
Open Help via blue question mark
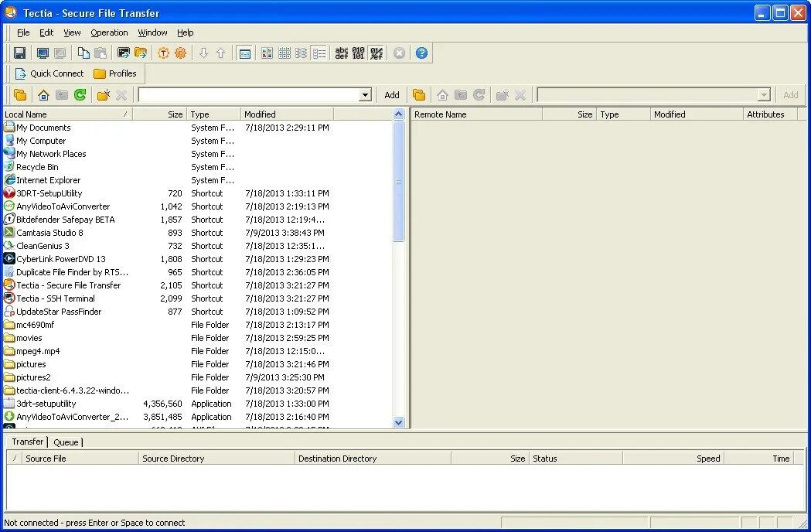click(421, 53)
